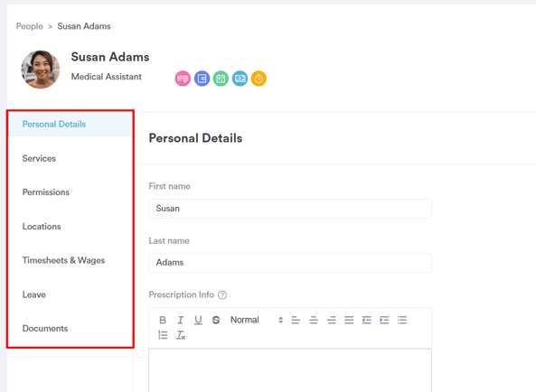Decrease the indent level
Screen dimensions: 536x392
click(367, 320)
